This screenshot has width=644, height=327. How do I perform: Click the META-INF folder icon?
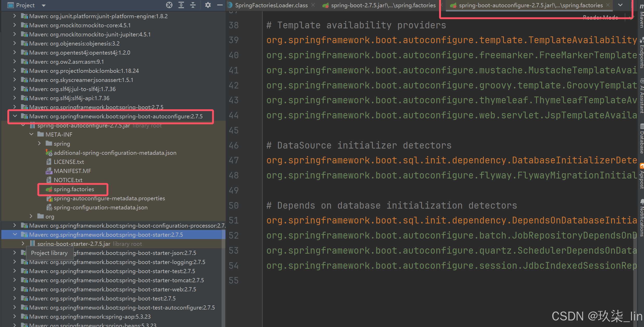pyautogui.click(x=40, y=134)
